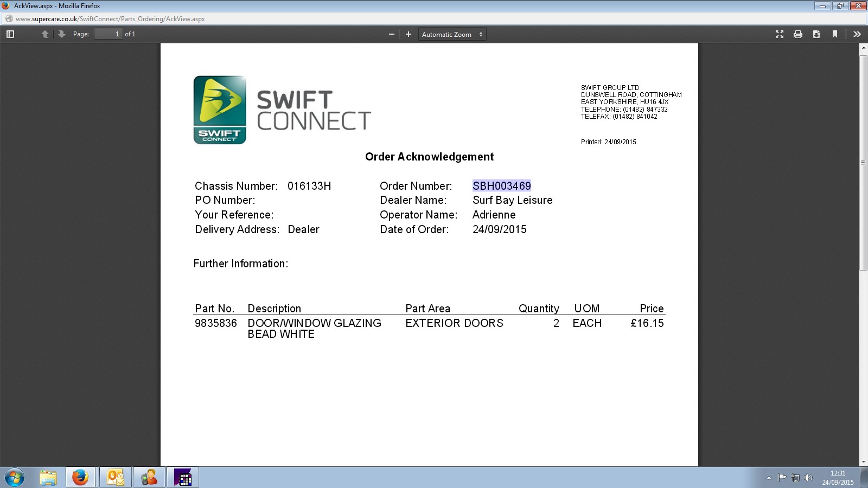Open the current view bookmark

click(x=835, y=34)
